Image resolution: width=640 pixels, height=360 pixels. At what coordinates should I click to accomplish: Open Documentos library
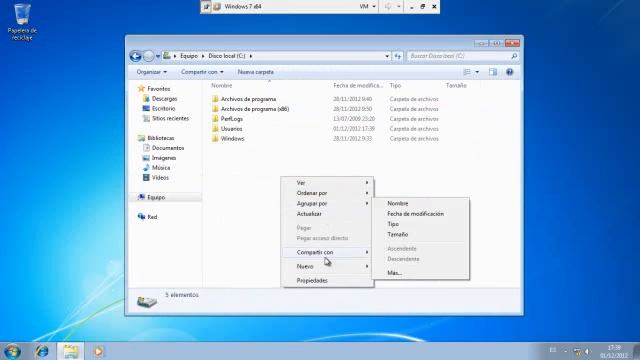pyautogui.click(x=168, y=148)
